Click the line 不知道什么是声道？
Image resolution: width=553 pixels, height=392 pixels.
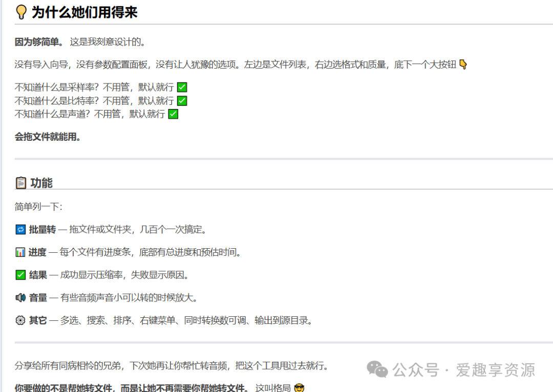pyautogui.click(x=90, y=114)
